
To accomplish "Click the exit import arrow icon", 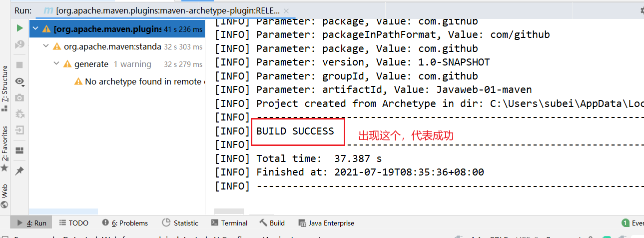I will point(19,130).
